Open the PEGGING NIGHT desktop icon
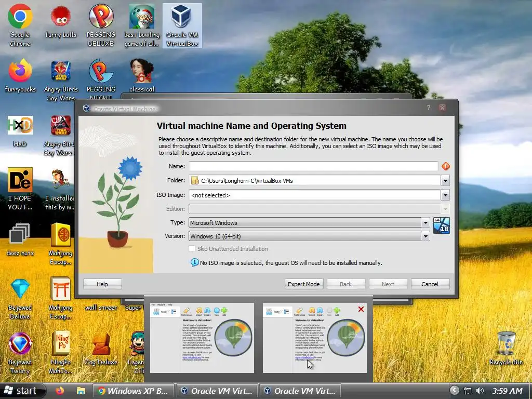This screenshot has width=532, height=399. pos(101,79)
